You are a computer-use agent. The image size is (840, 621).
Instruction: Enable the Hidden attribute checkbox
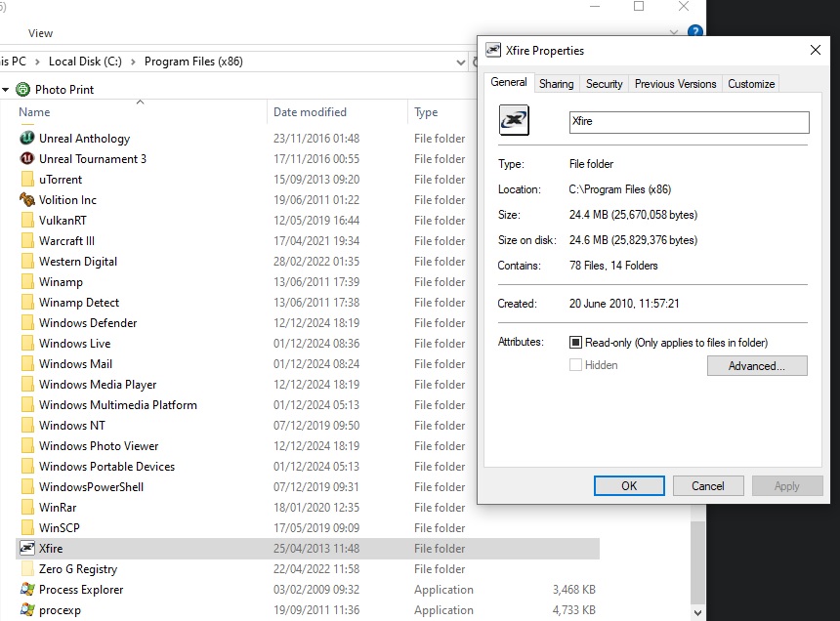point(575,365)
